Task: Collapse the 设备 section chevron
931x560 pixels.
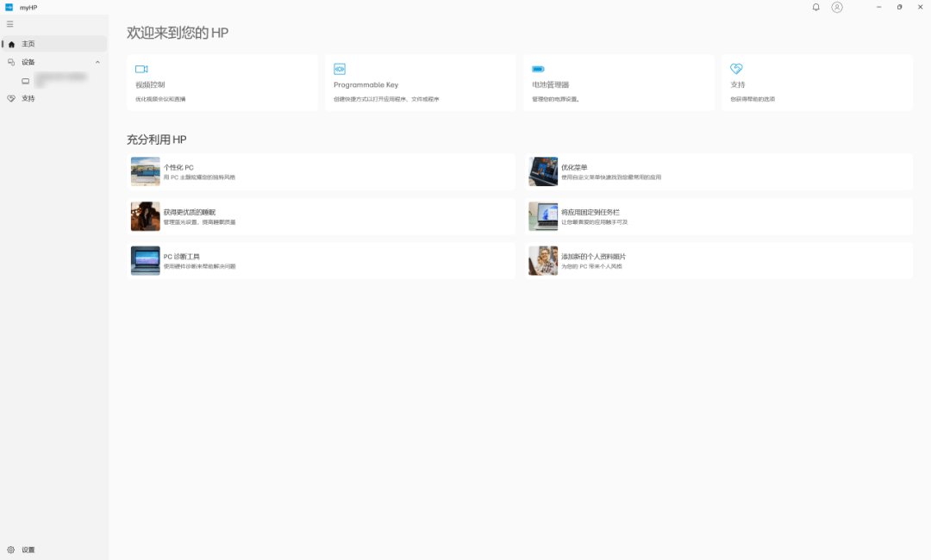Action: [x=97, y=62]
